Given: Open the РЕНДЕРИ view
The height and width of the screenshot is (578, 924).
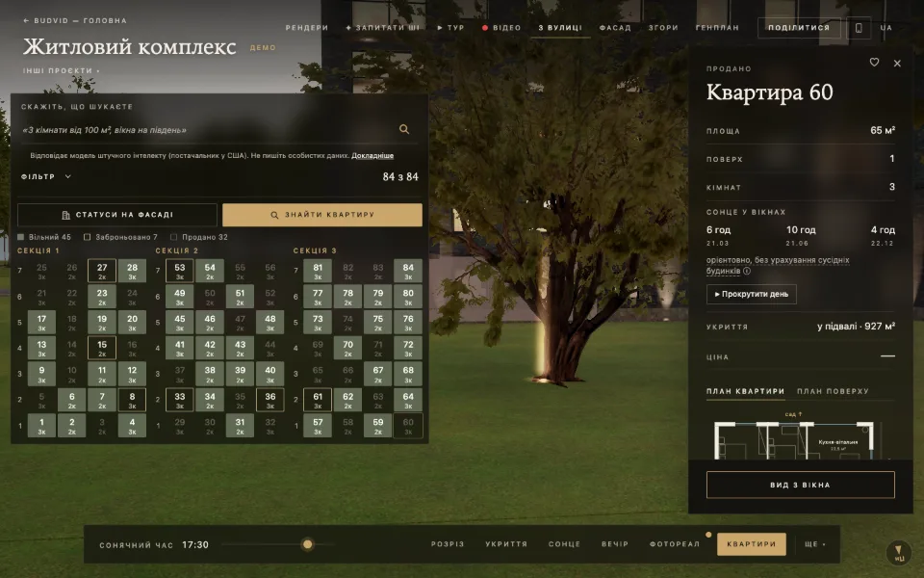Looking at the screenshot, I should point(307,28).
